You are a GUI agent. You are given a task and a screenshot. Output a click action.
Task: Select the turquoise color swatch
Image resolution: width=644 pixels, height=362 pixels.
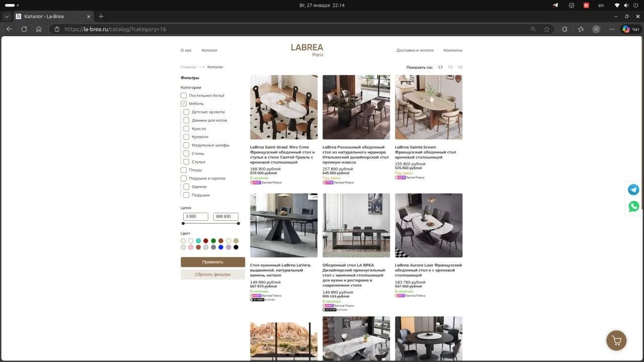pyautogui.click(x=198, y=241)
